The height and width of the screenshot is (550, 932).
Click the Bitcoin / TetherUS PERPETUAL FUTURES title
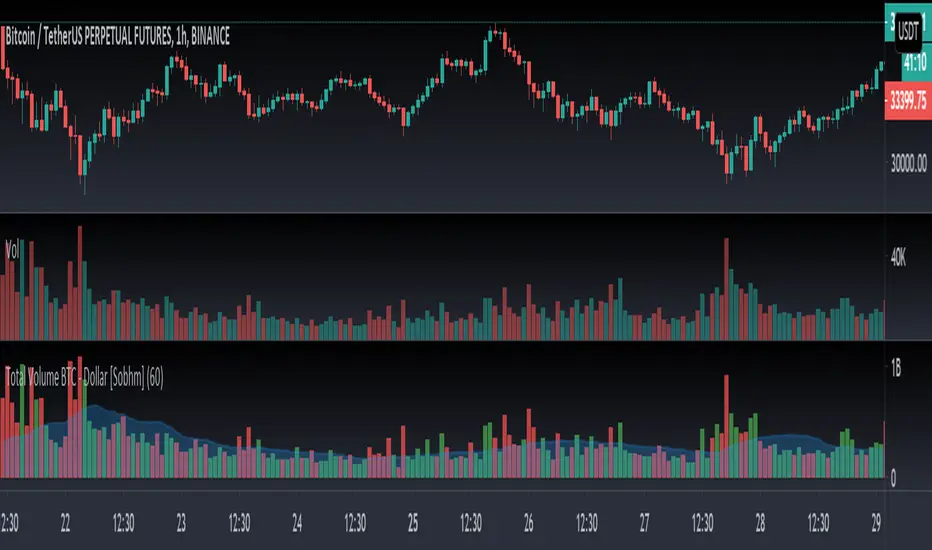118,37
